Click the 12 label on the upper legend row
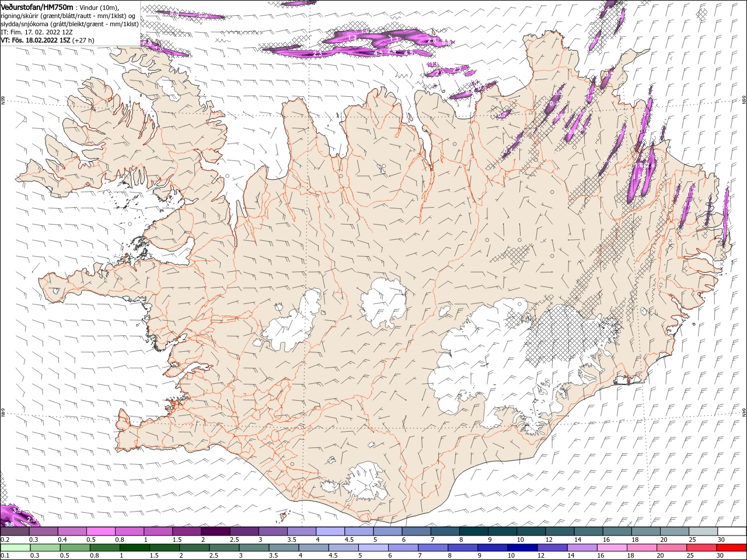Screen dimensions: 747x560 549,540
